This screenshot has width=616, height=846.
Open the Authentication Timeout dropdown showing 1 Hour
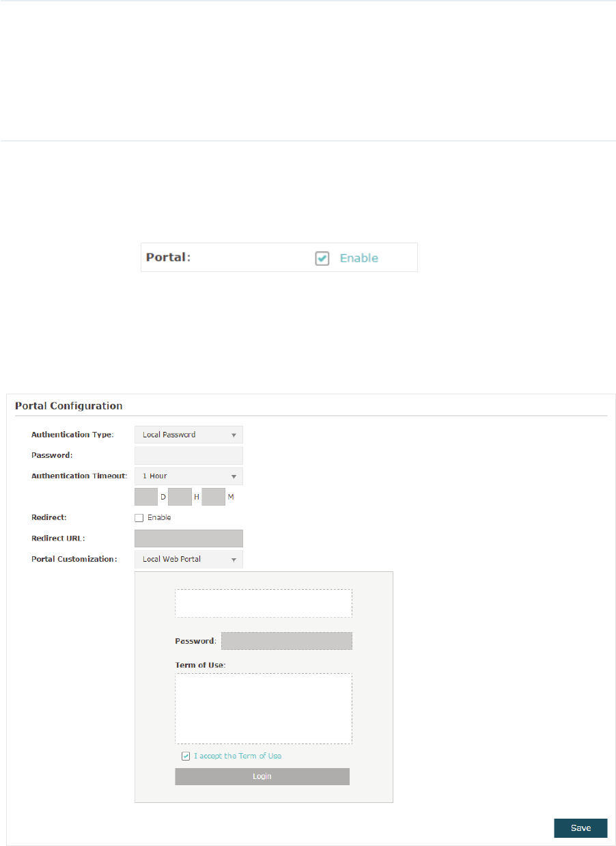[188, 476]
